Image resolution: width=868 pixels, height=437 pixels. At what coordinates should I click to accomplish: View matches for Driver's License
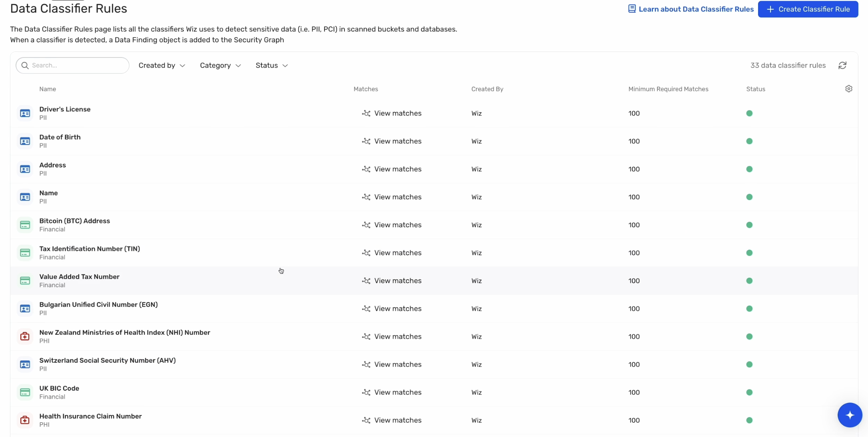click(x=392, y=113)
